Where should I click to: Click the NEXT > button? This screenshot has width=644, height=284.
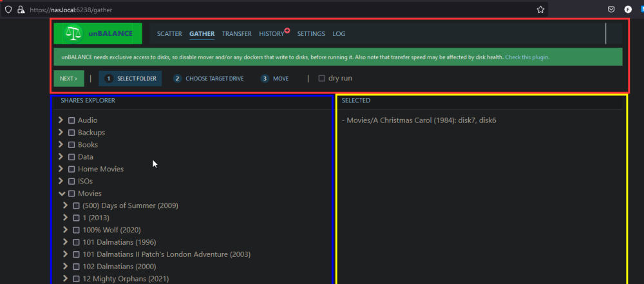coord(69,79)
